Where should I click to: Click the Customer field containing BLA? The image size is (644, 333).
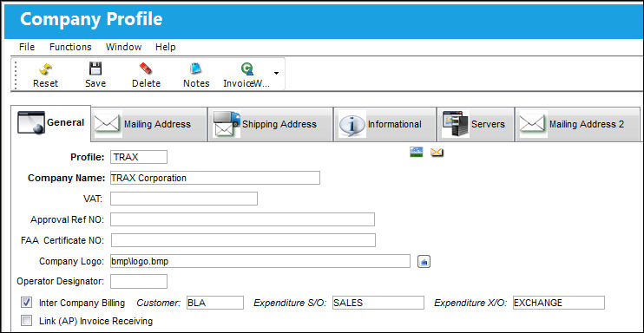[x=214, y=303]
